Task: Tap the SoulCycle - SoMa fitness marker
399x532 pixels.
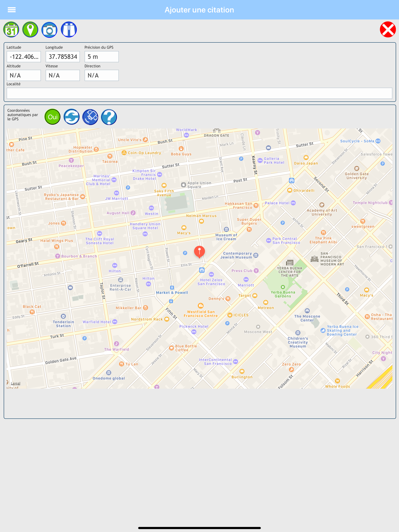Action: (378, 141)
